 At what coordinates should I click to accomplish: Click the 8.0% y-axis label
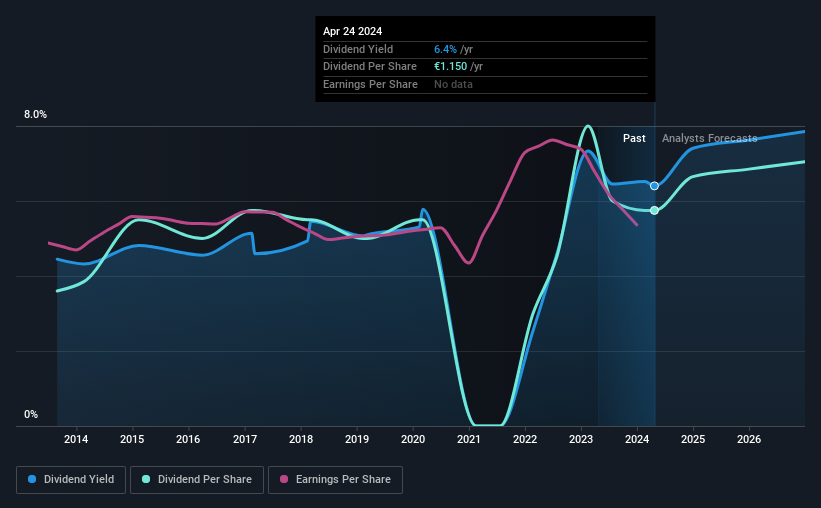tap(35, 115)
